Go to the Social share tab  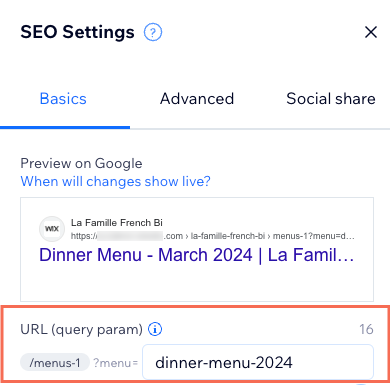[x=331, y=99]
